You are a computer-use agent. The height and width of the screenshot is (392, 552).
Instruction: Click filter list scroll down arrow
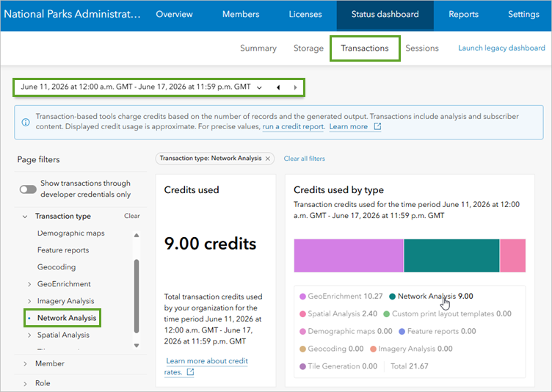pyautogui.click(x=137, y=346)
